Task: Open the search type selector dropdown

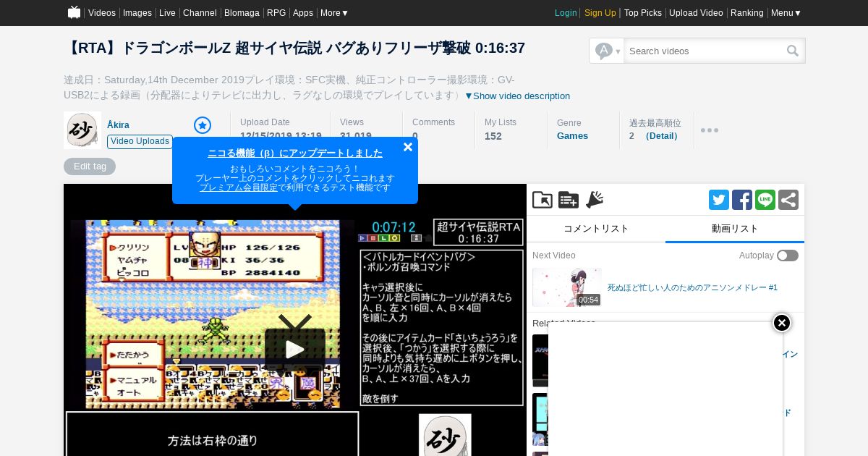Action: click(x=607, y=51)
